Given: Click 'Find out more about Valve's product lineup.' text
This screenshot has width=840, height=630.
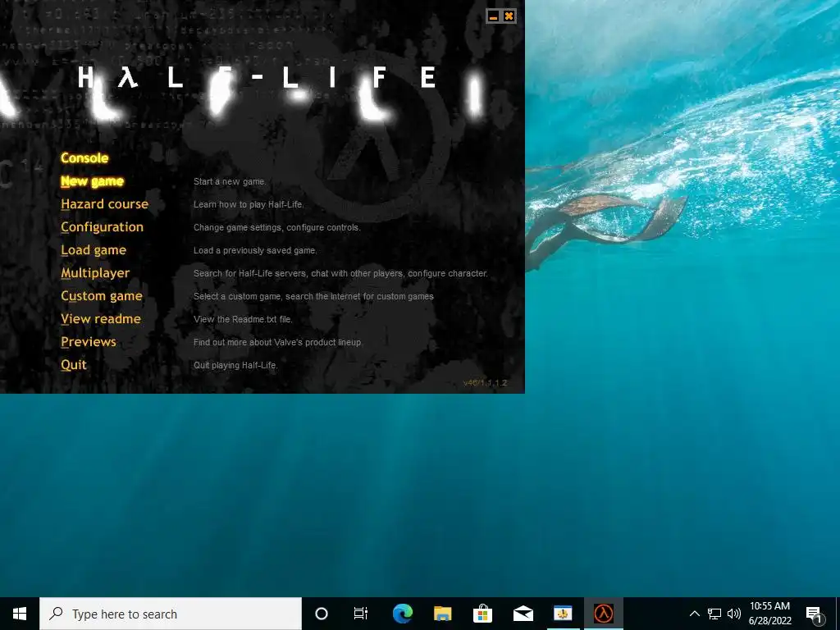Looking at the screenshot, I should tap(278, 342).
